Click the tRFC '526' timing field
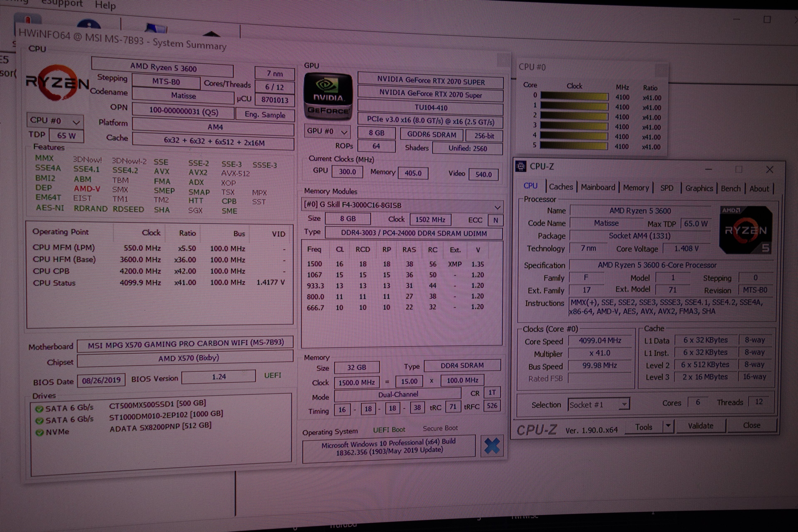The height and width of the screenshot is (532, 798). [492, 406]
